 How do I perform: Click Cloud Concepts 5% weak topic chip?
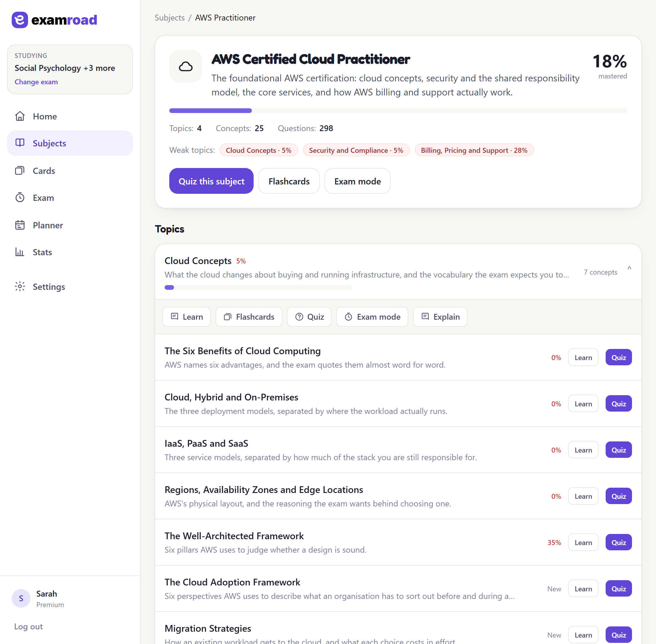[x=259, y=150]
